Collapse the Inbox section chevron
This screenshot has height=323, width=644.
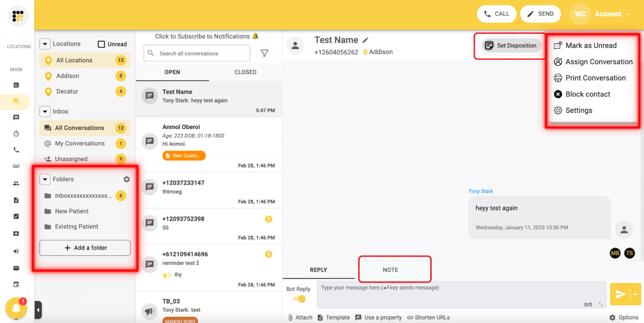click(45, 111)
